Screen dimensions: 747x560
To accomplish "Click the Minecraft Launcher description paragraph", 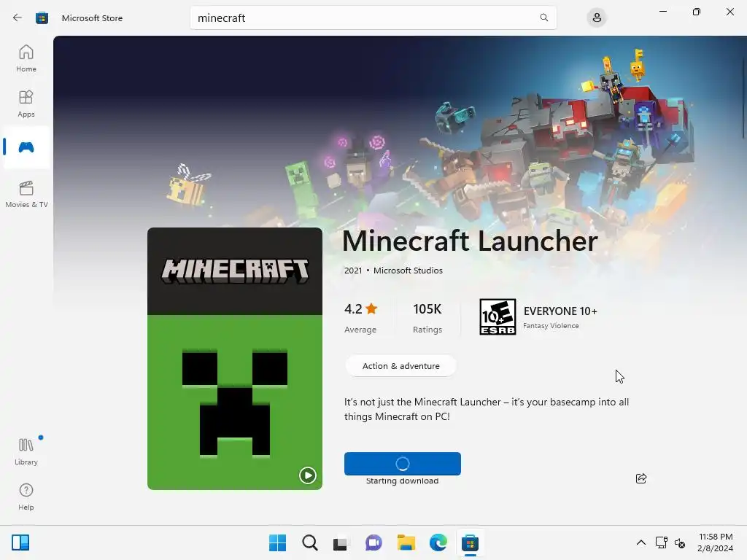I will click(487, 409).
